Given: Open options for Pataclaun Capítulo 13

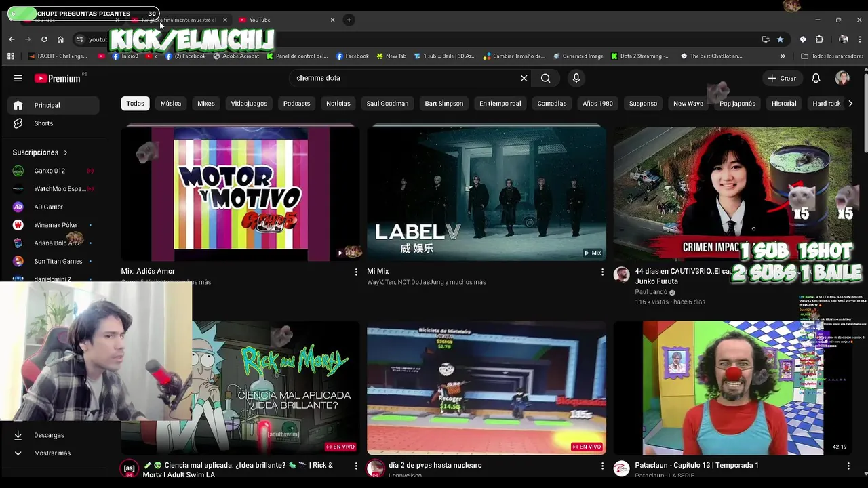Looking at the screenshot, I should point(848,466).
